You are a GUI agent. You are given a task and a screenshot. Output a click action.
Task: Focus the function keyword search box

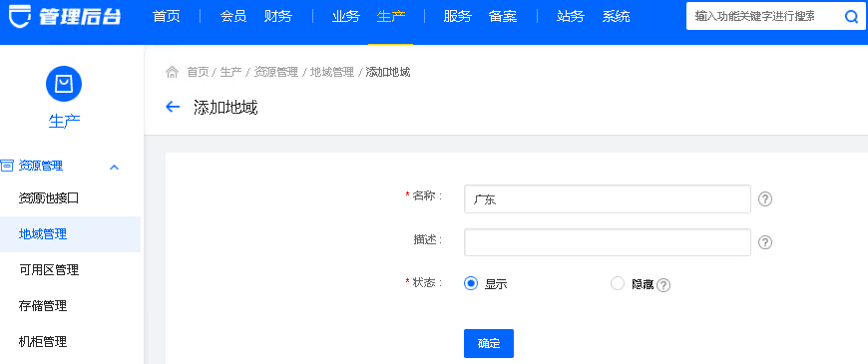(764, 16)
